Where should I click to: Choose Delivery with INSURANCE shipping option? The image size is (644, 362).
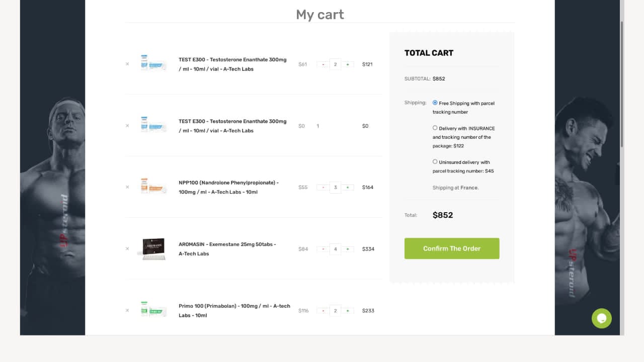click(x=435, y=128)
